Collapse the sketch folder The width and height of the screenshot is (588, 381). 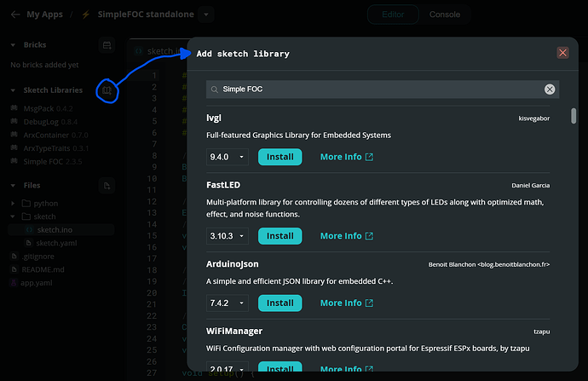[x=14, y=217]
